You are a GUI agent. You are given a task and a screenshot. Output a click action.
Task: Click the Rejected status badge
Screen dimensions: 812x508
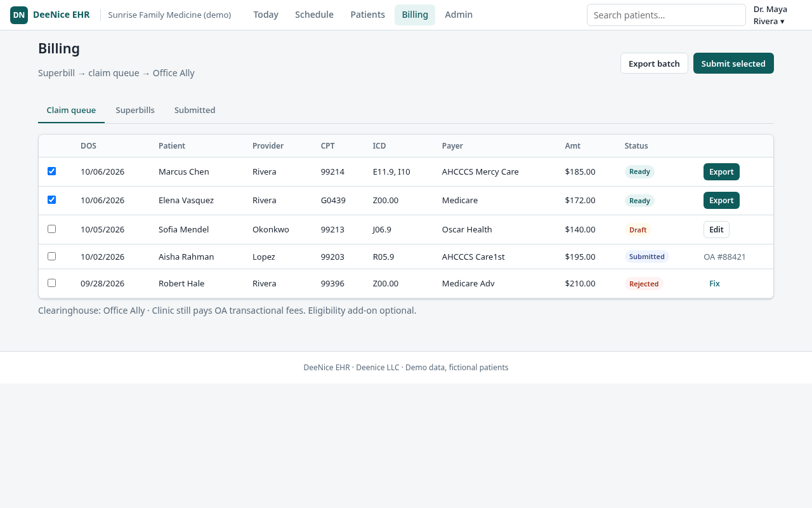(644, 284)
